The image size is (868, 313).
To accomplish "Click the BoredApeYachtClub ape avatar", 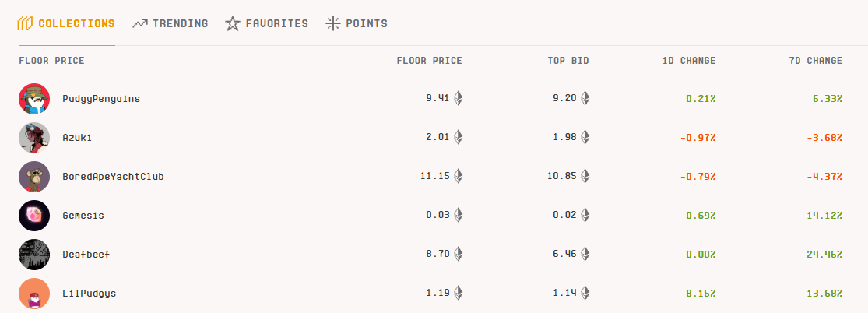I will (x=34, y=177).
